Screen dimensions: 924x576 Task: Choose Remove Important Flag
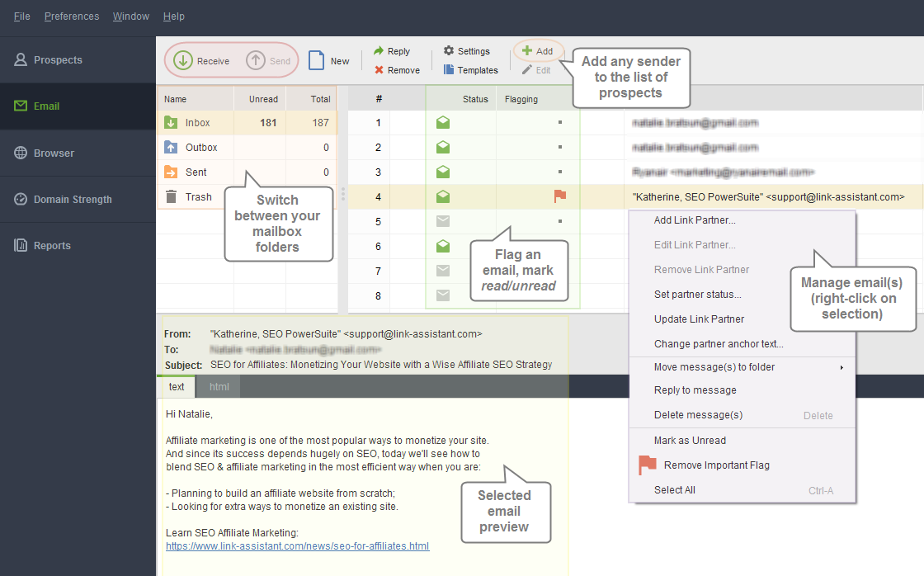click(742, 465)
